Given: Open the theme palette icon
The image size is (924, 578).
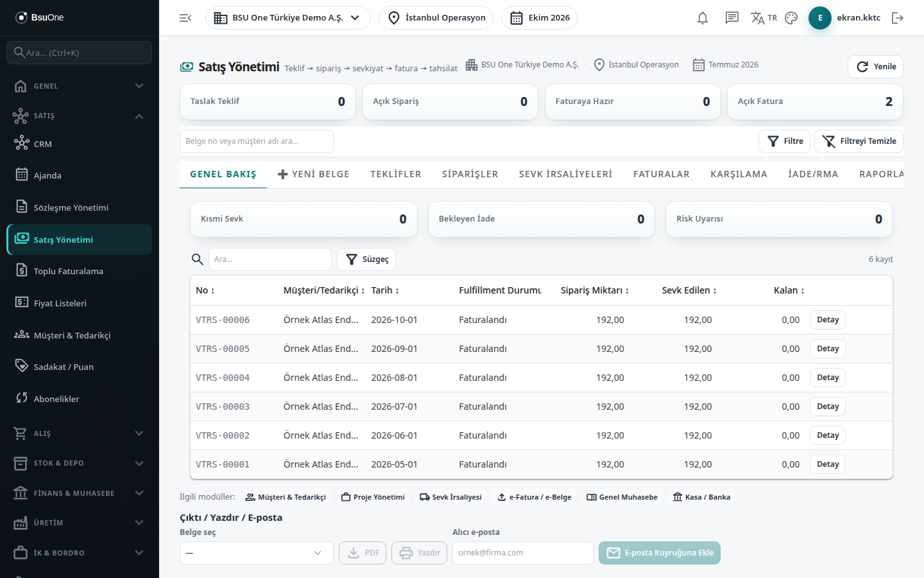Looking at the screenshot, I should pos(791,18).
